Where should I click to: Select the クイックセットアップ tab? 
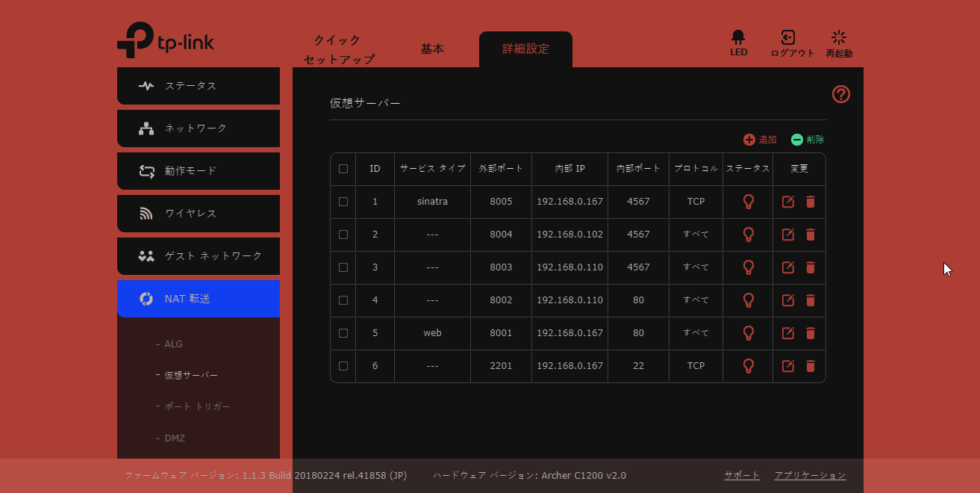(x=337, y=49)
